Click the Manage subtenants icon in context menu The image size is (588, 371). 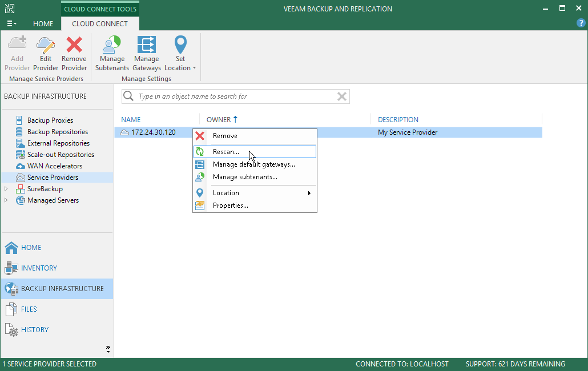pyautogui.click(x=200, y=177)
